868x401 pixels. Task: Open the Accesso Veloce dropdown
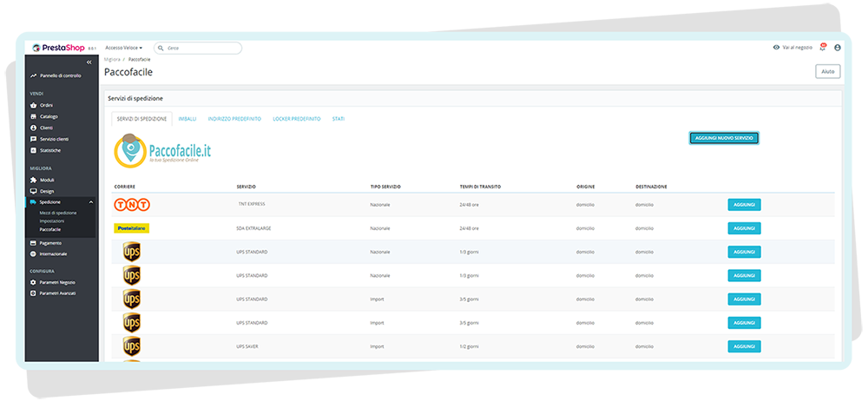point(123,49)
